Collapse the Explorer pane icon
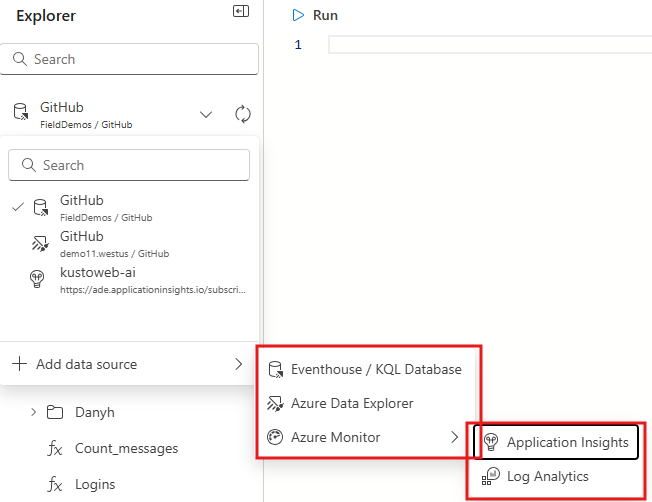The image size is (652, 502). point(240,12)
